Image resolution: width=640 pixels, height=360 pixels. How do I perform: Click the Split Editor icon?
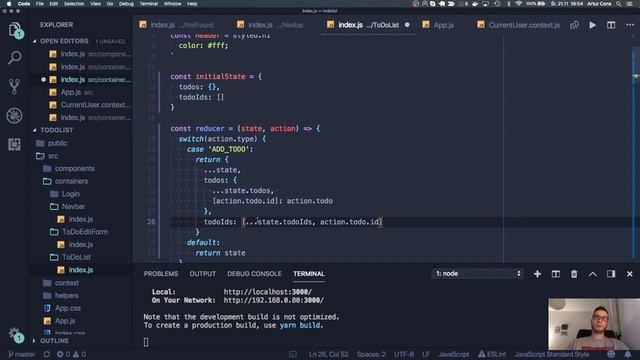tap(611, 25)
